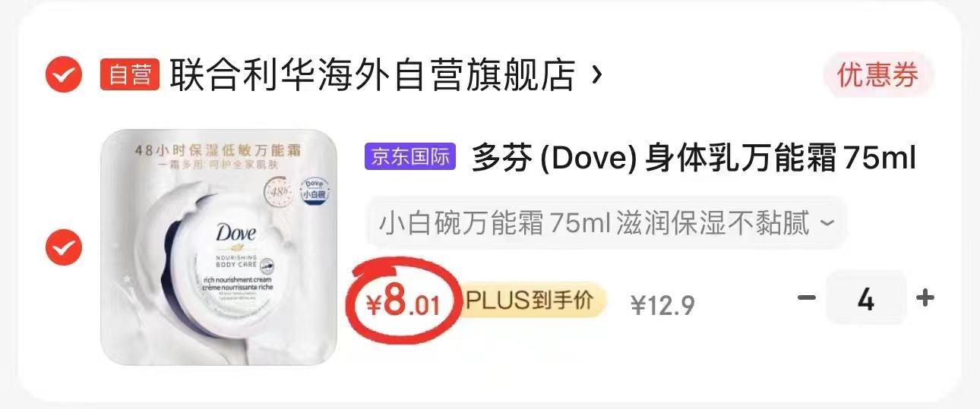Decrease quantity with the minus icon
The height and width of the screenshot is (409, 980).
point(806,297)
